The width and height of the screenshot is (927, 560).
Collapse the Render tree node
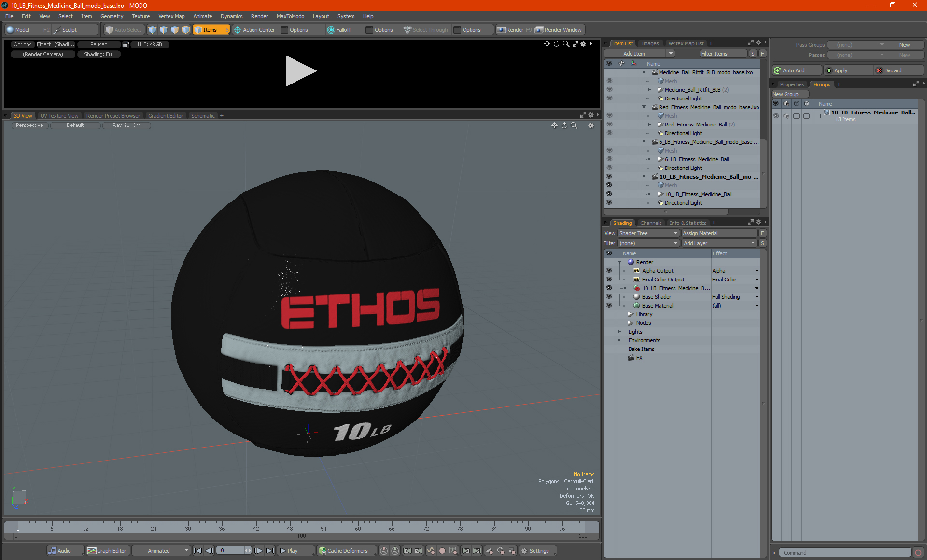619,262
